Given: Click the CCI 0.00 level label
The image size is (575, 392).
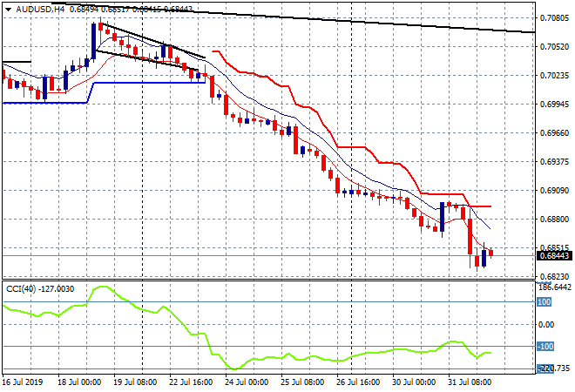Looking at the screenshot, I should 546,325.
